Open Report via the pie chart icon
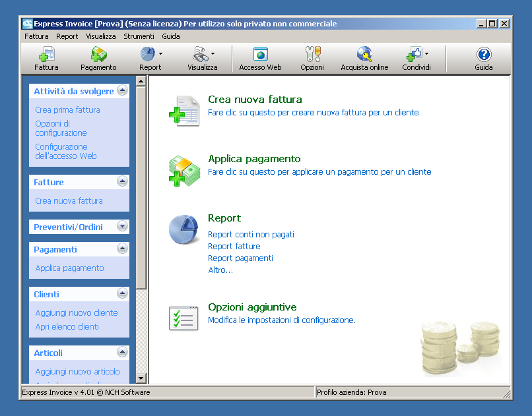This screenshot has width=532, height=416. [183, 229]
